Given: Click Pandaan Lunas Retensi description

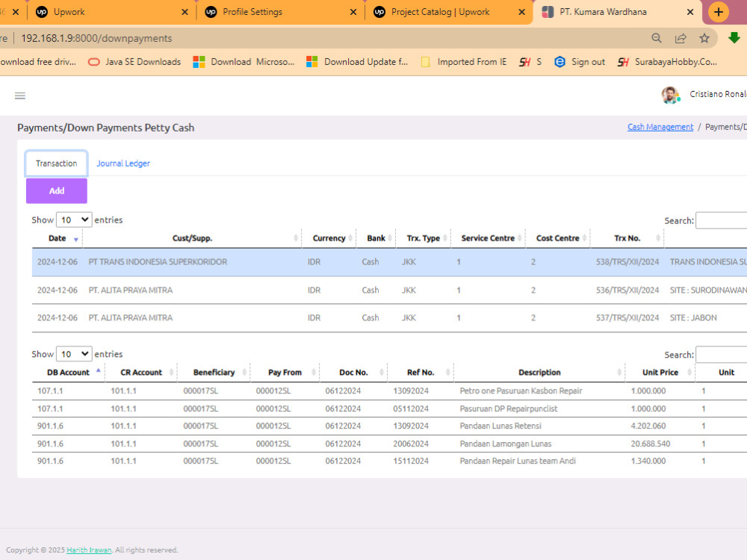Looking at the screenshot, I should [500, 426].
